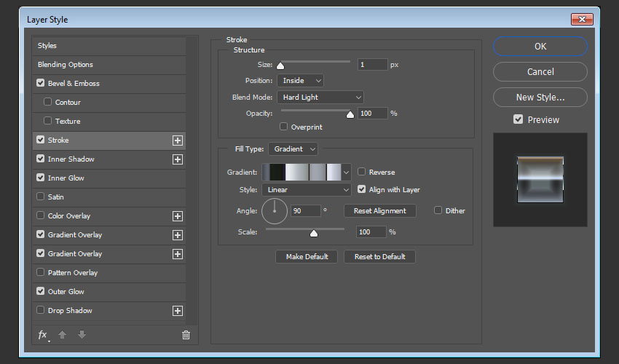Duplicate Drop Shadow using its plus icon
The height and width of the screenshot is (364, 619).
tap(177, 311)
